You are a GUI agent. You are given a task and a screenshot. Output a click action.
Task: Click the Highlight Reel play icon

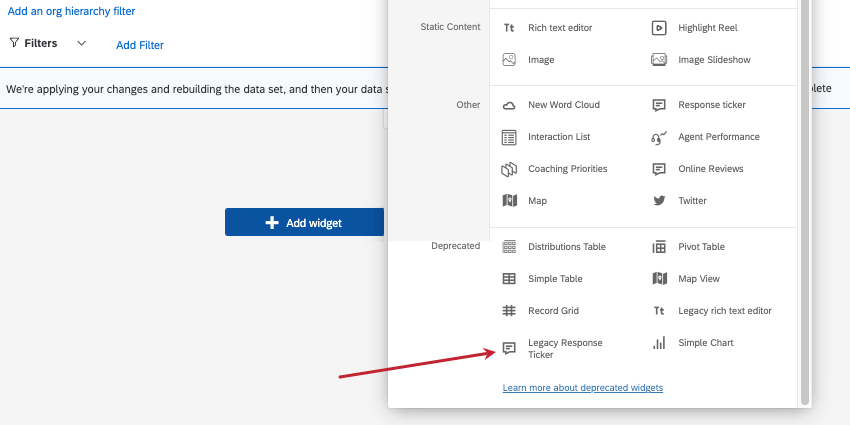(659, 28)
